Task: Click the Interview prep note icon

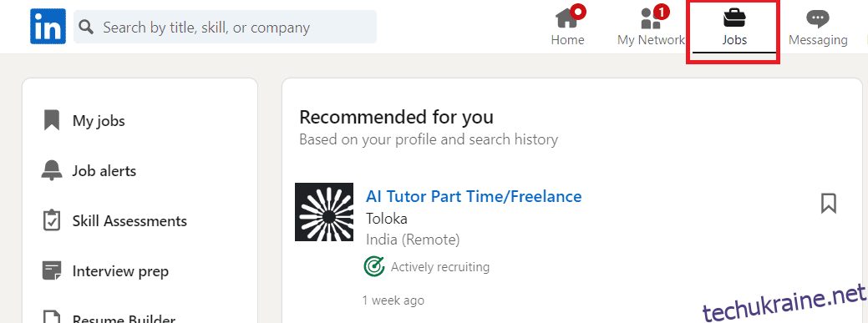Action: (52, 270)
